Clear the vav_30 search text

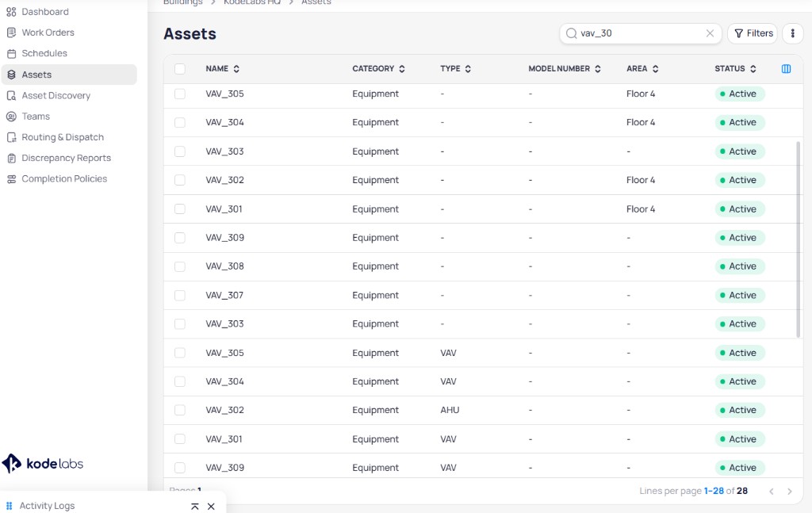point(710,33)
